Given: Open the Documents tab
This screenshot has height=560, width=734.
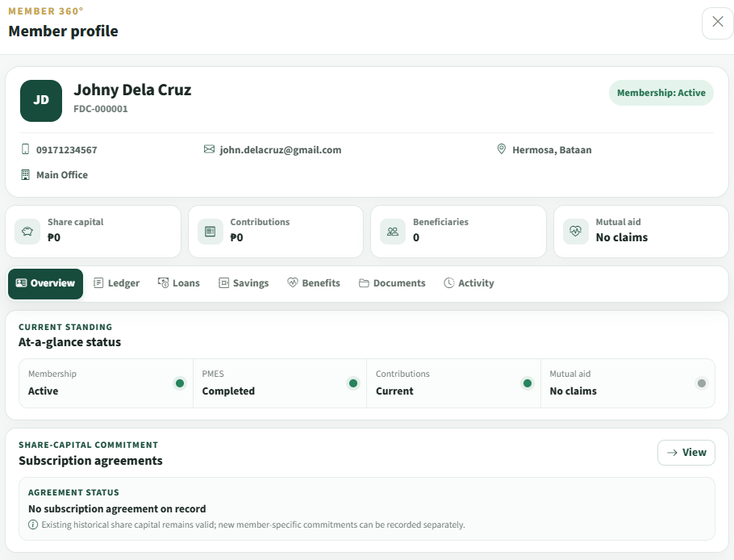Looking at the screenshot, I should 392,283.
